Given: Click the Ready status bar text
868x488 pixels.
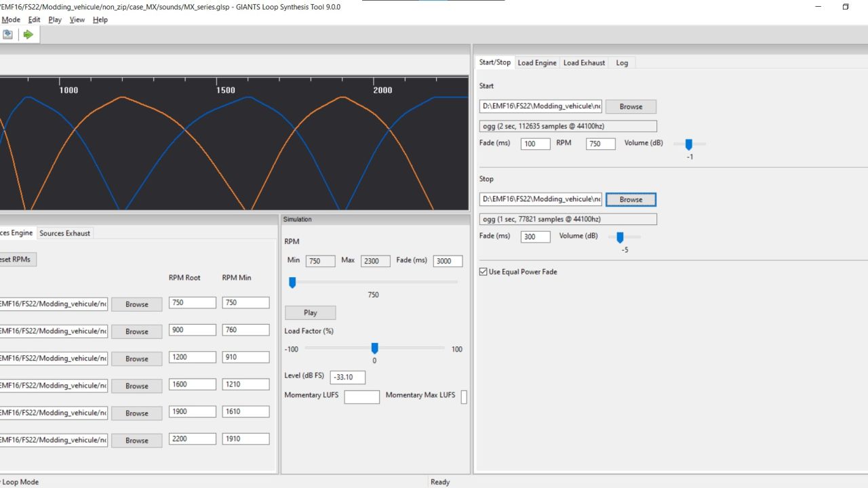Looking at the screenshot, I should click(x=440, y=482).
